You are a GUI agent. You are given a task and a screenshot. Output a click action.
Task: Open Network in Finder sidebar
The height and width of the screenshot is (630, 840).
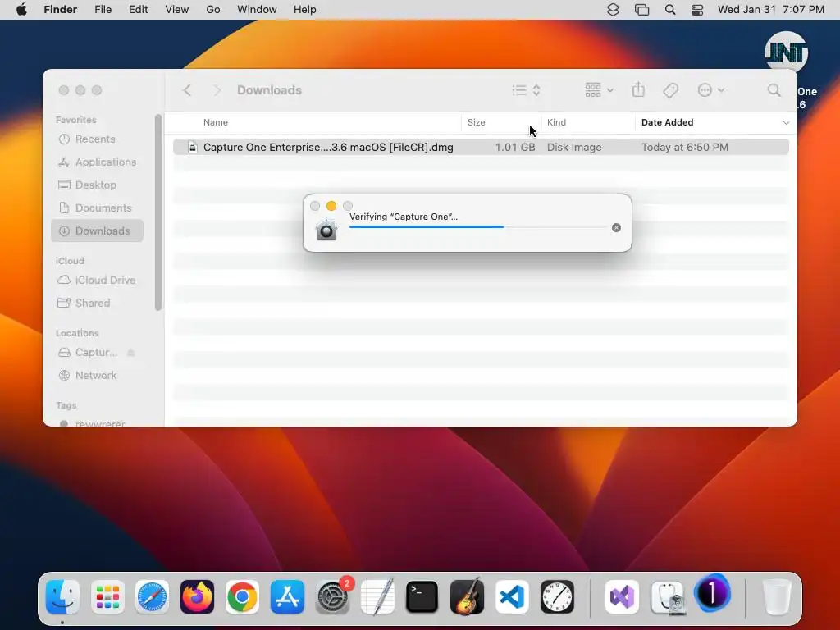point(97,376)
